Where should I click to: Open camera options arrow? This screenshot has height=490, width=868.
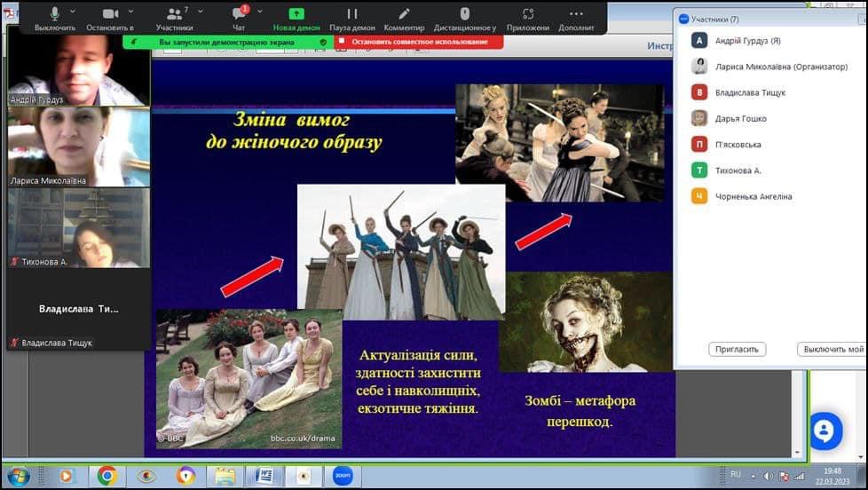(130, 11)
